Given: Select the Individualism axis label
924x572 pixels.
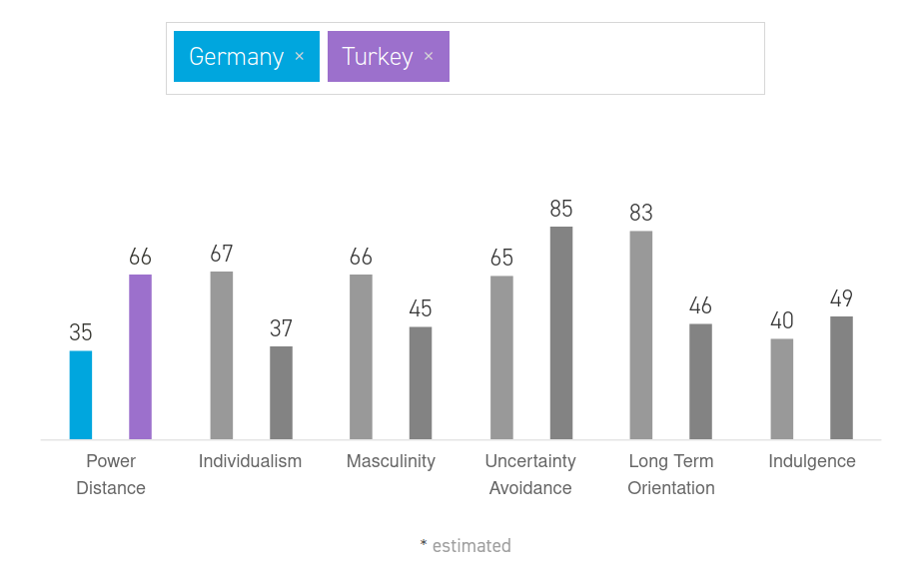Looking at the screenshot, I should tap(250, 461).
